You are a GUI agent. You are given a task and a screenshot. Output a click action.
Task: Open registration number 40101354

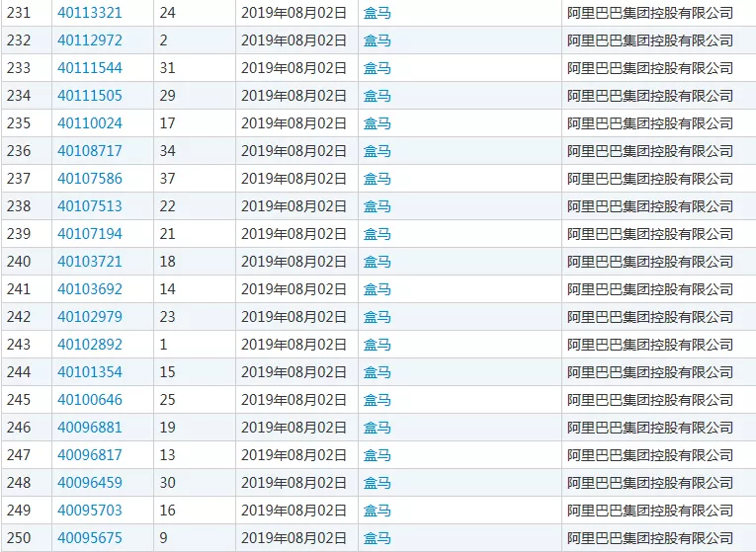90,372
